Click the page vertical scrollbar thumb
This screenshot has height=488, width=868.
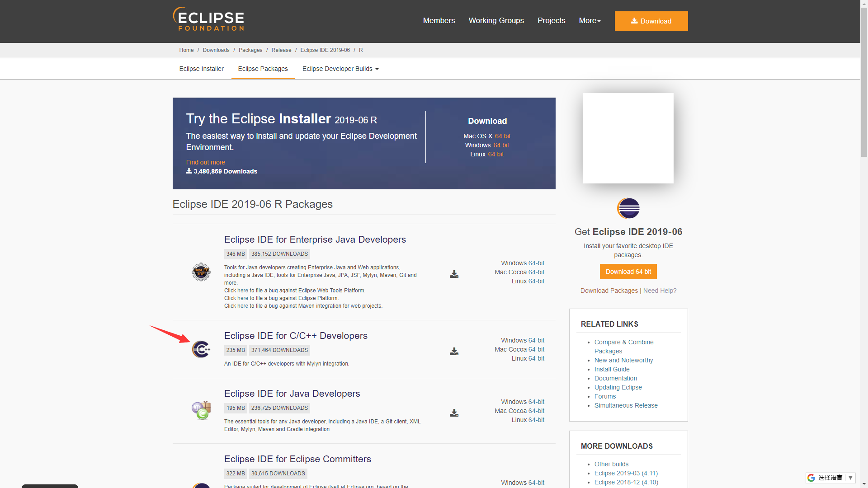click(864, 81)
